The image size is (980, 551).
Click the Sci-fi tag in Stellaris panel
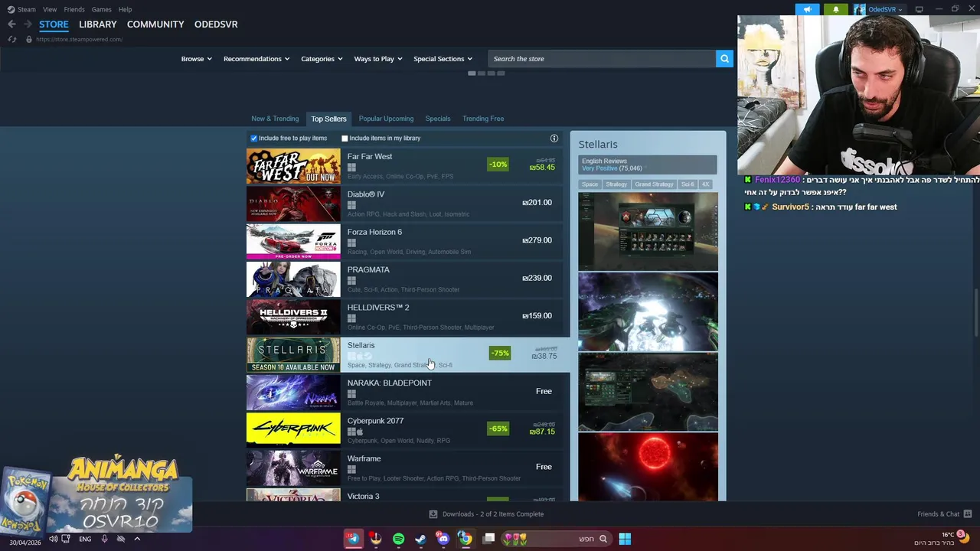coord(688,184)
